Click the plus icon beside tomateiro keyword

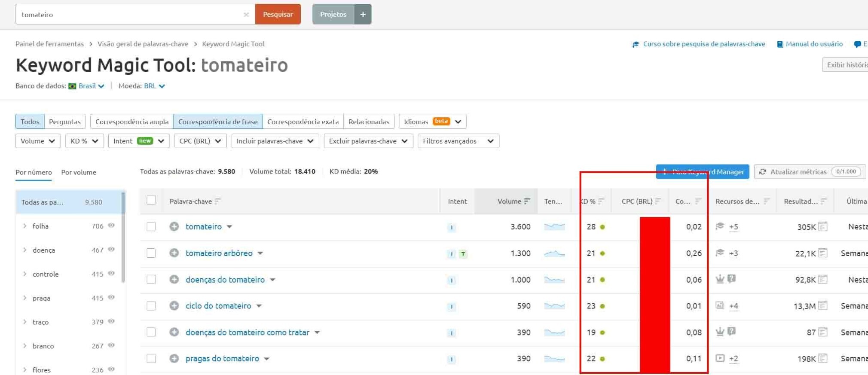(174, 226)
